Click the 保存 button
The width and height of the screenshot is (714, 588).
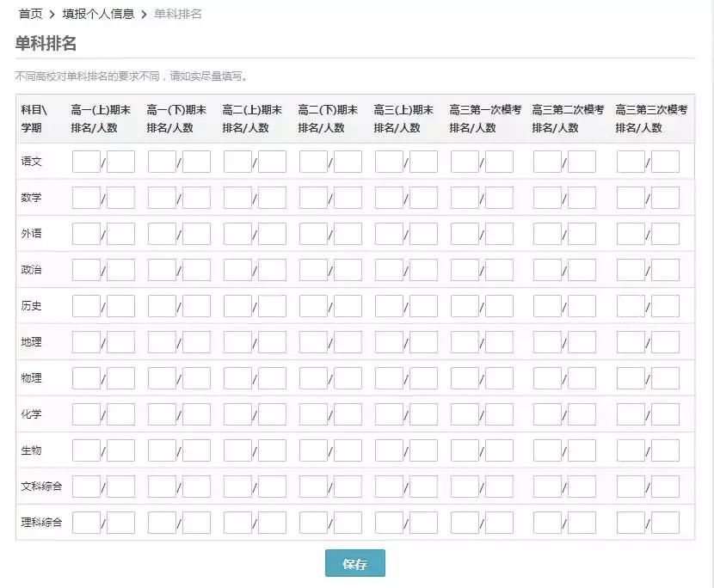coord(356,563)
